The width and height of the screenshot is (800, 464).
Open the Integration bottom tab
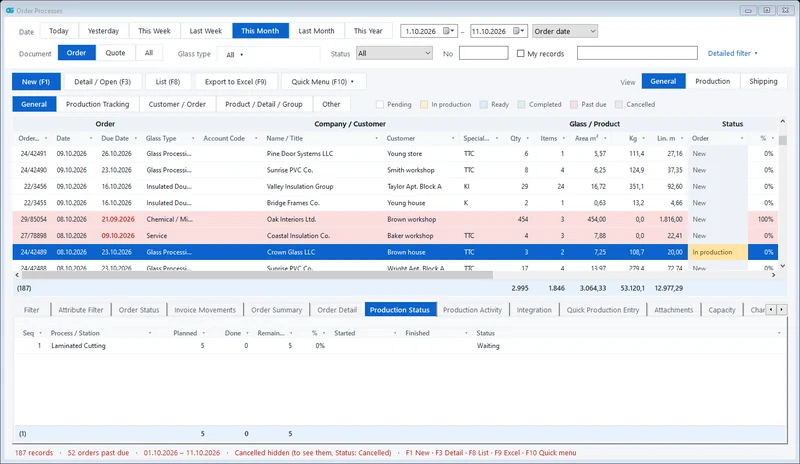point(534,310)
